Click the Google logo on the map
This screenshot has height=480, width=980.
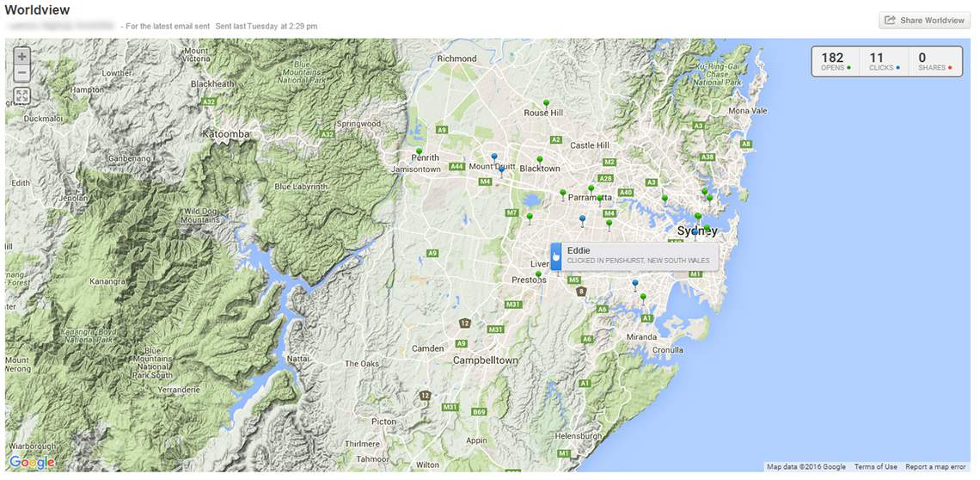(x=32, y=463)
